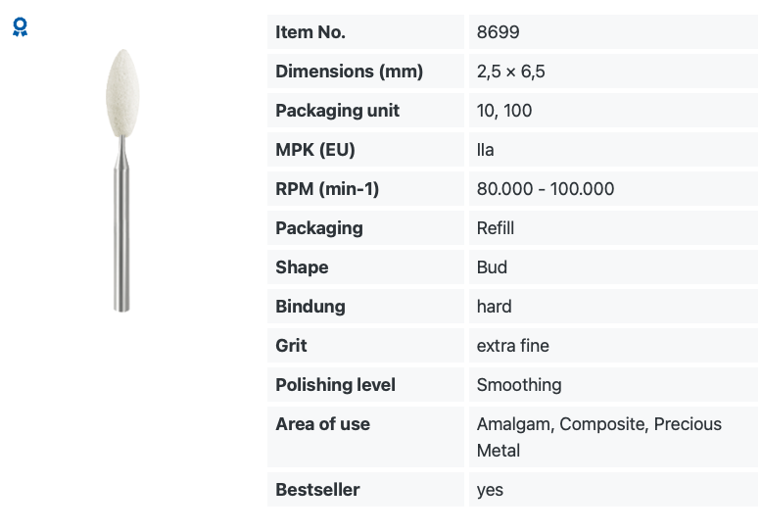This screenshot has height=532, width=762.
Task: Click the Refill packaging value
Action: click(496, 228)
